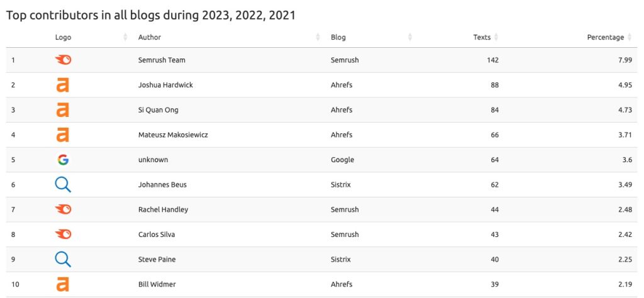Click the Semrush logo beside Rachel Handley
644x298 pixels.
click(63, 209)
